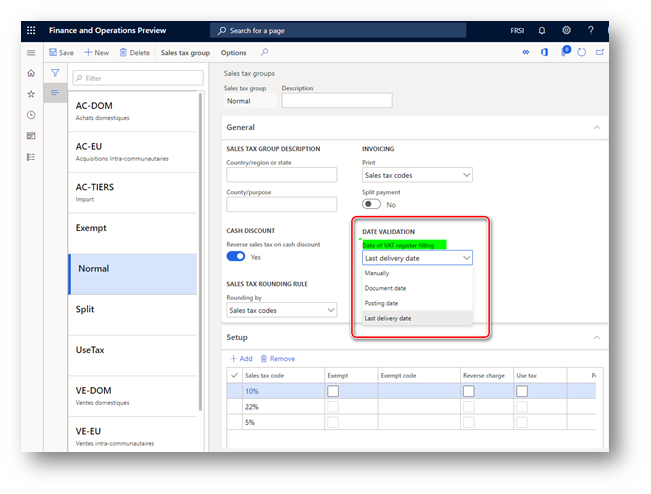Check the Exempt box for the 10% row

[333, 391]
